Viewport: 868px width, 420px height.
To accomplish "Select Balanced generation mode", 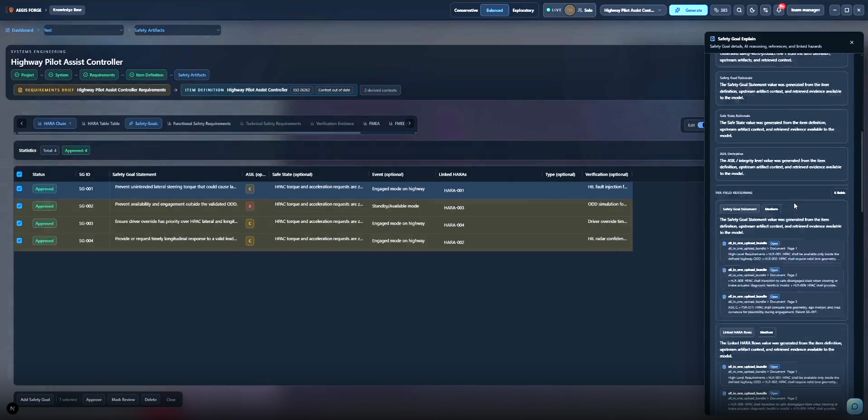I will pyautogui.click(x=494, y=10).
